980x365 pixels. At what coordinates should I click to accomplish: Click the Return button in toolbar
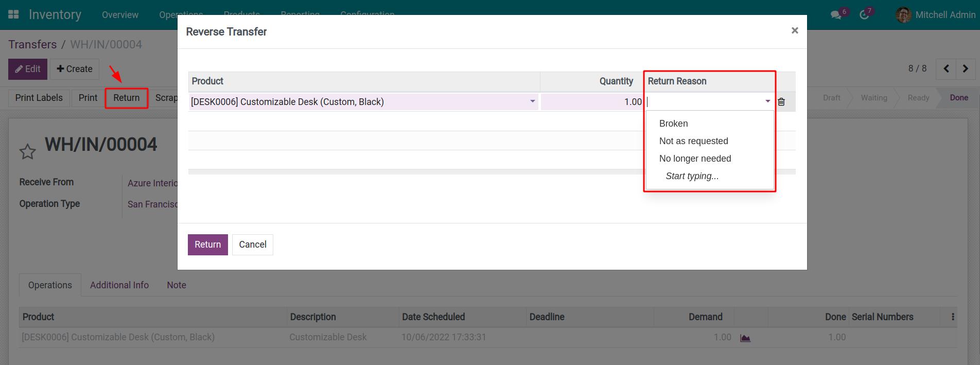tap(127, 98)
